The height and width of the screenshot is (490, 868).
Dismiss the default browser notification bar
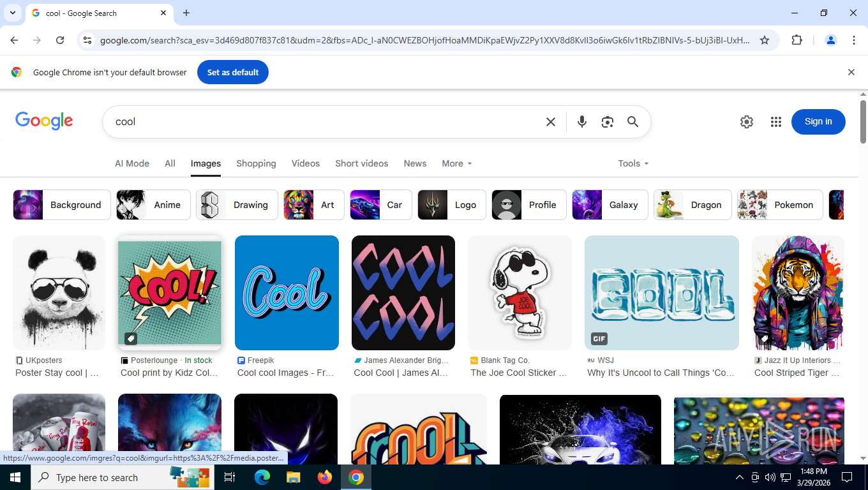click(x=851, y=72)
